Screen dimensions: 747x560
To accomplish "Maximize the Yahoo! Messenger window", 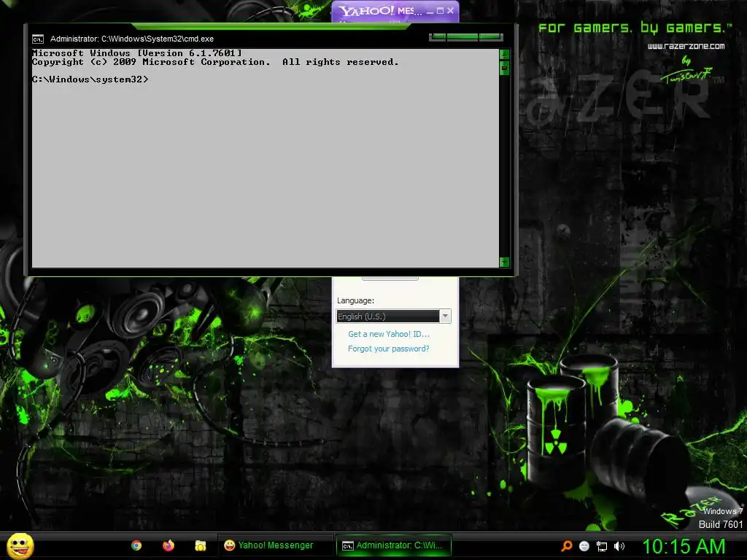I will [440, 10].
